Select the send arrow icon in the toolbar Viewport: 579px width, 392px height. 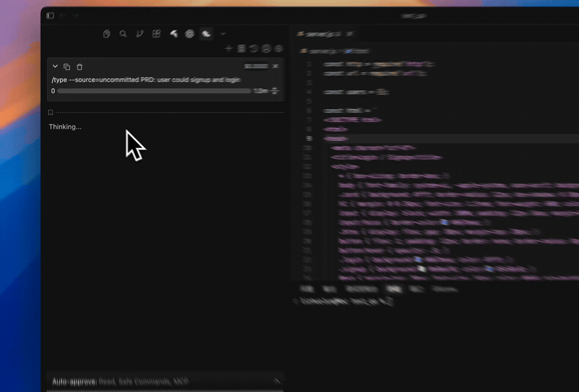pyautogui.click(x=173, y=34)
